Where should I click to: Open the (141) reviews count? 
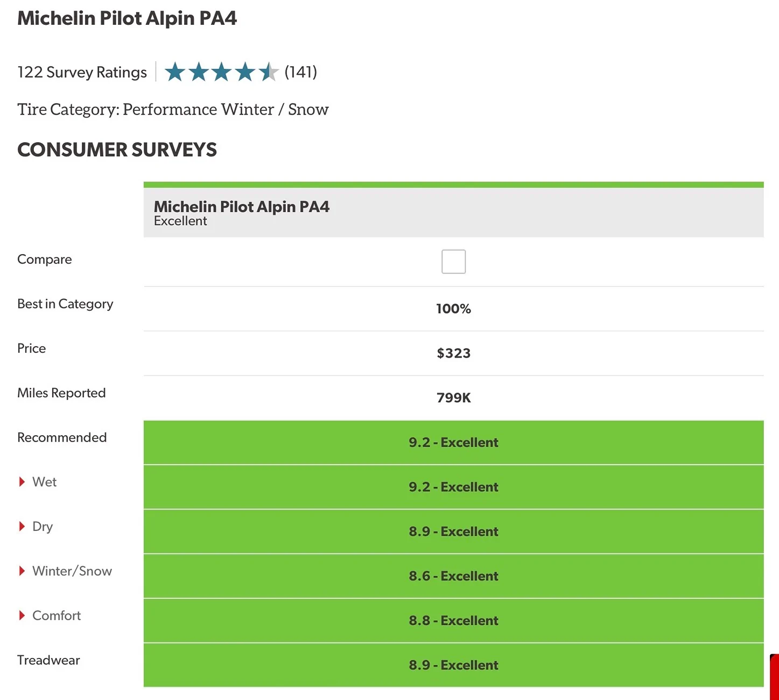click(301, 72)
